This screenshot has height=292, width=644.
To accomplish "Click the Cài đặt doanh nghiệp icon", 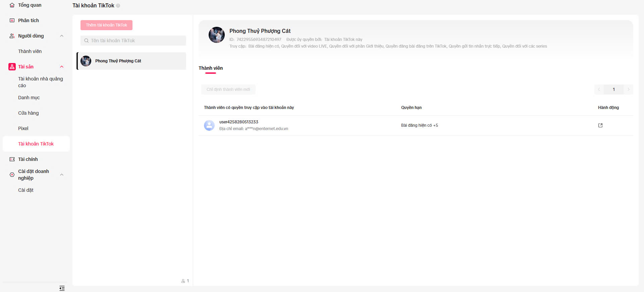I will coord(12,175).
